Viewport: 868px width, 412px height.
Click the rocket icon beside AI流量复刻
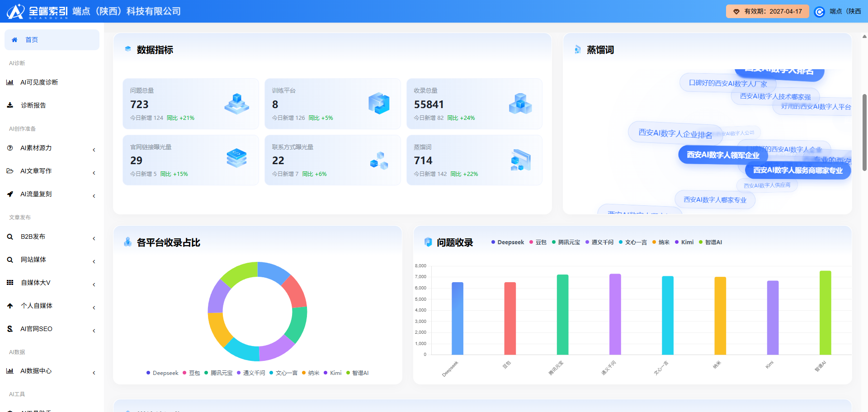click(10, 194)
